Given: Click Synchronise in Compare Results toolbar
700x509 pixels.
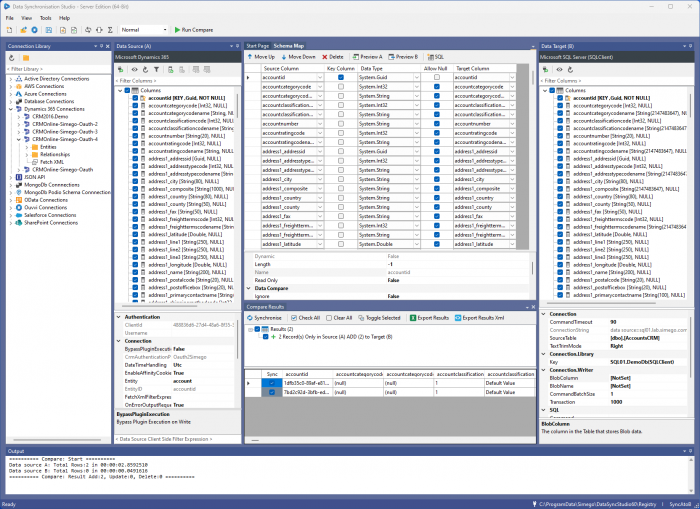Looking at the screenshot, I should [264, 318].
